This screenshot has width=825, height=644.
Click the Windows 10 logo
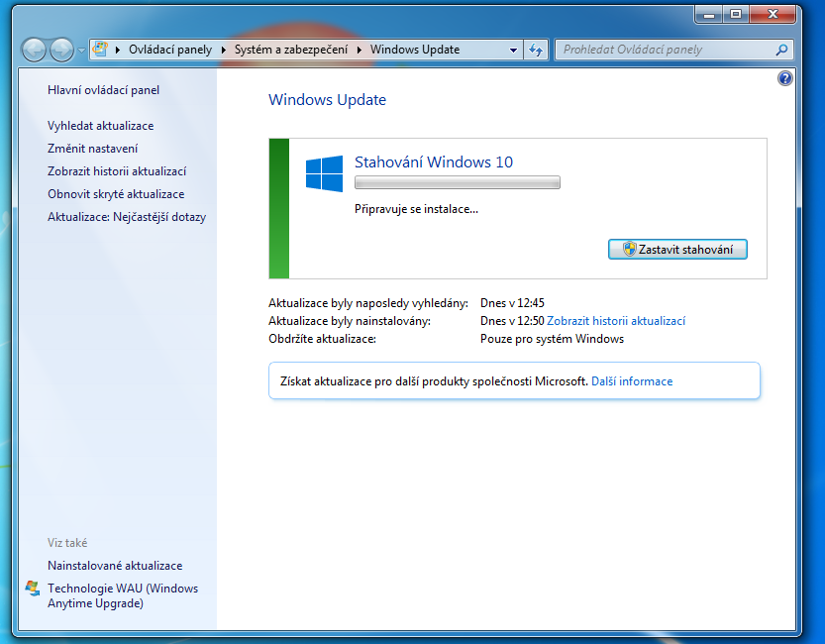pyautogui.click(x=324, y=173)
